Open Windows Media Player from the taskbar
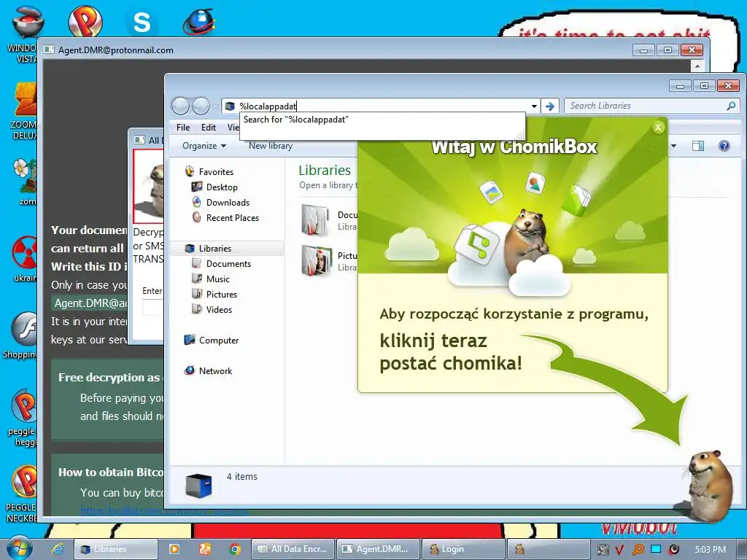This screenshot has width=747, height=560. [174, 549]
